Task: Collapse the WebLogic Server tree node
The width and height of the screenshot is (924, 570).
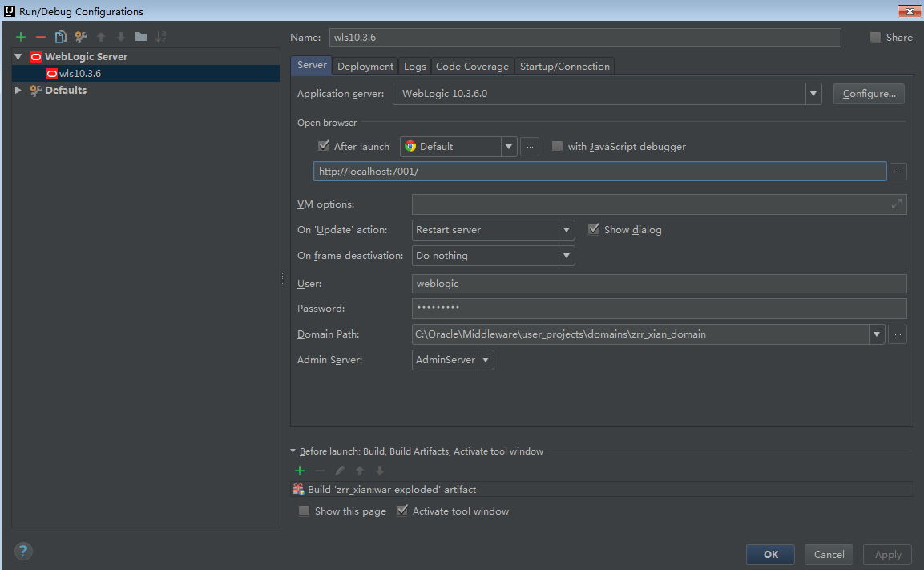Action: click(18, 57)
